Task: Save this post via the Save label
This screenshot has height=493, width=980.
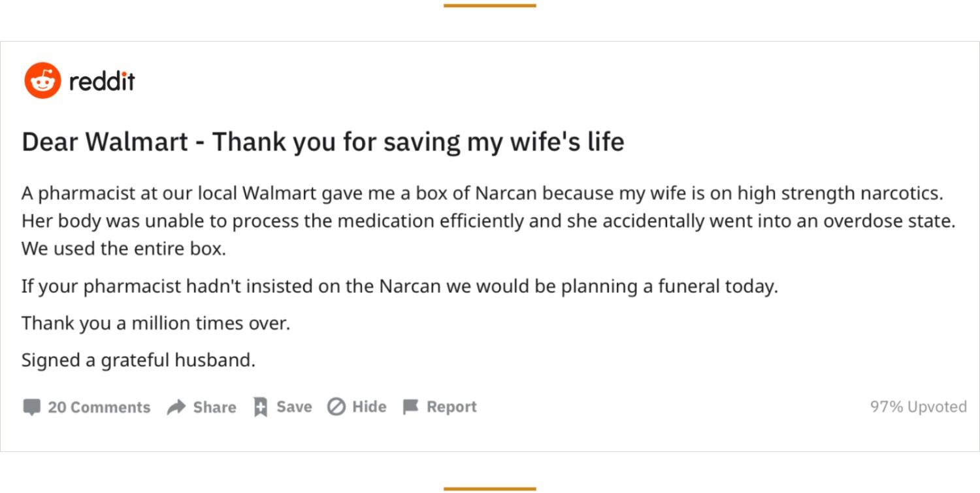Action: 294,407
